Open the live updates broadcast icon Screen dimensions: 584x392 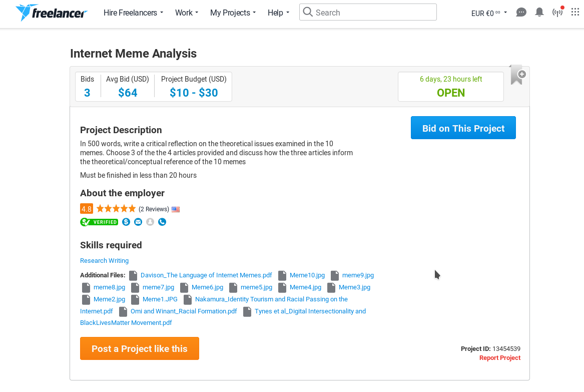pos(557,13)
